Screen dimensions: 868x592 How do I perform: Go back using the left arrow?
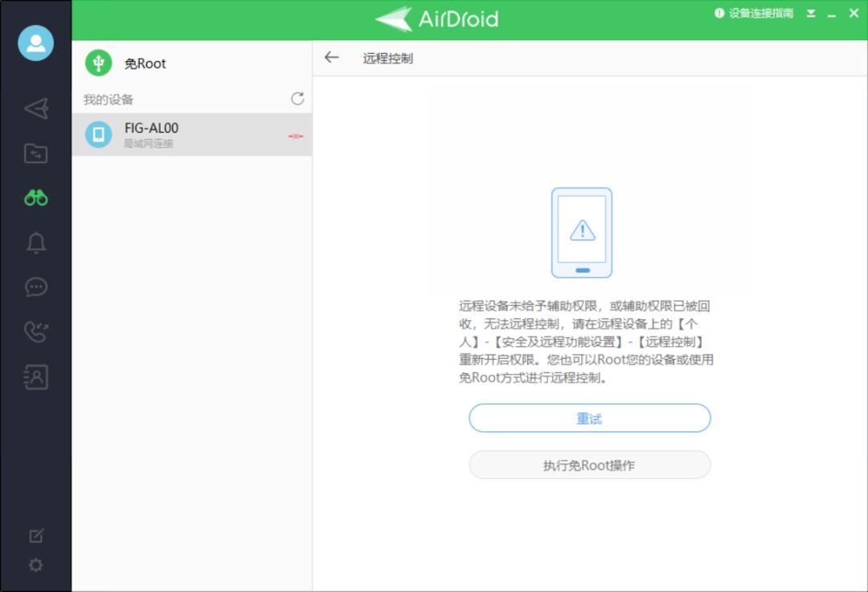click(332, 57)
